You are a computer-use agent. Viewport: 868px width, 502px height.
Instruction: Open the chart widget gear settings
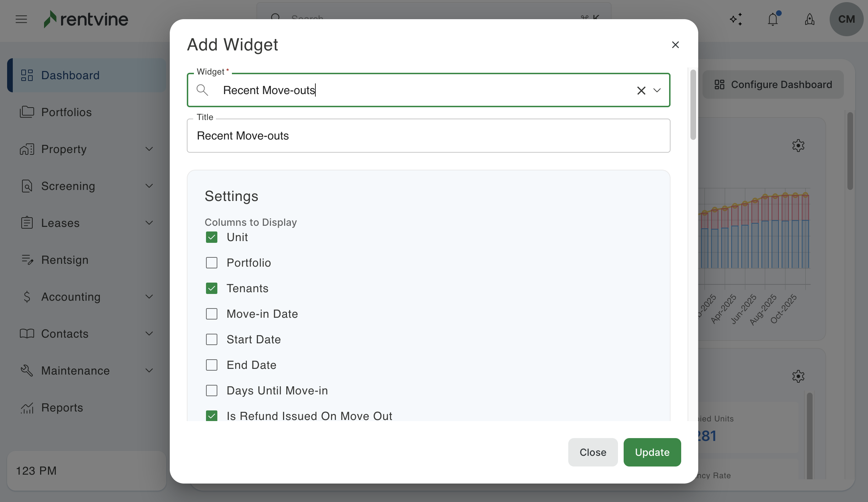pyautogui.click(x=798, y=146)
